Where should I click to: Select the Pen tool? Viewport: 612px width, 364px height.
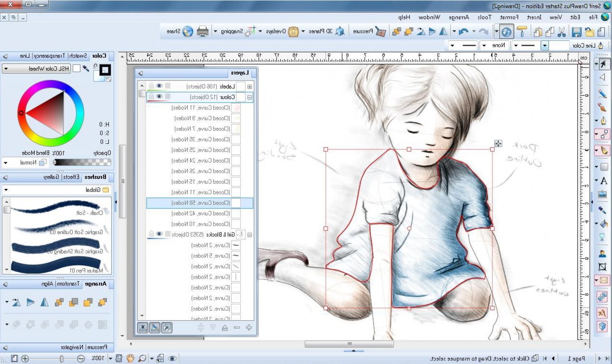pyautogui.click(x=603, y=121)
